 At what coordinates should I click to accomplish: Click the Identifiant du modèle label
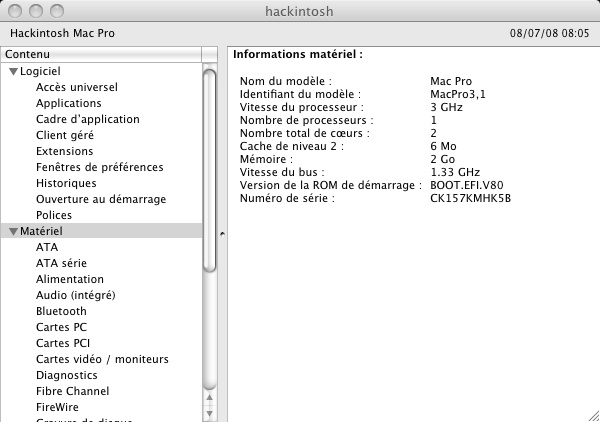tap(300, 94)
